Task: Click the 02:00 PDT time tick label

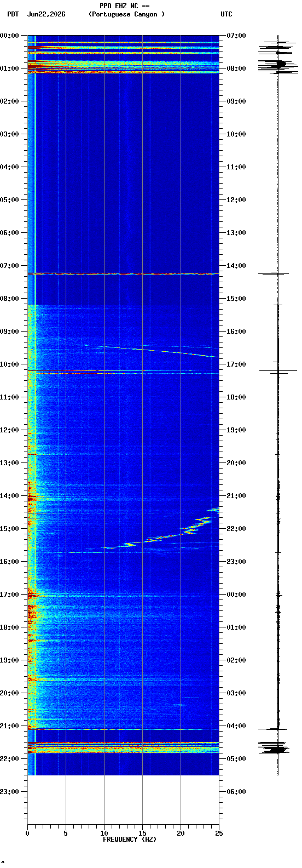Action: pyautogui.click(x=9, y=101)
